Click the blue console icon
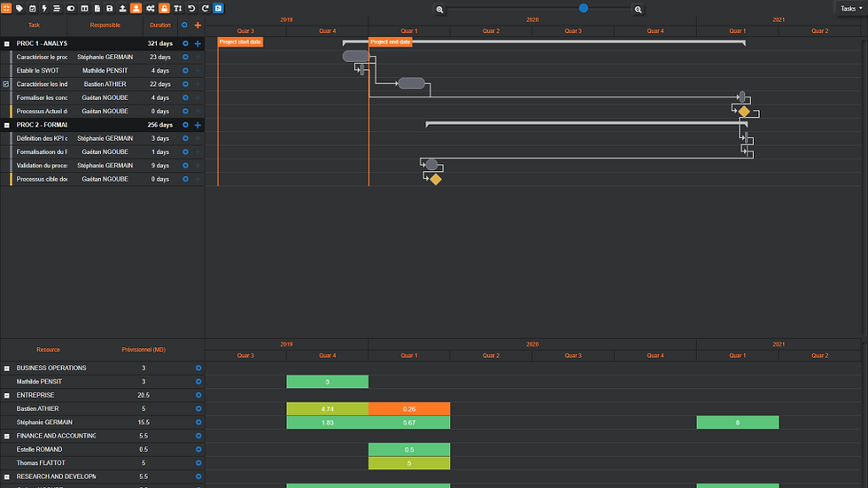Screen dimensions: 868x488 tap(218, 8)
